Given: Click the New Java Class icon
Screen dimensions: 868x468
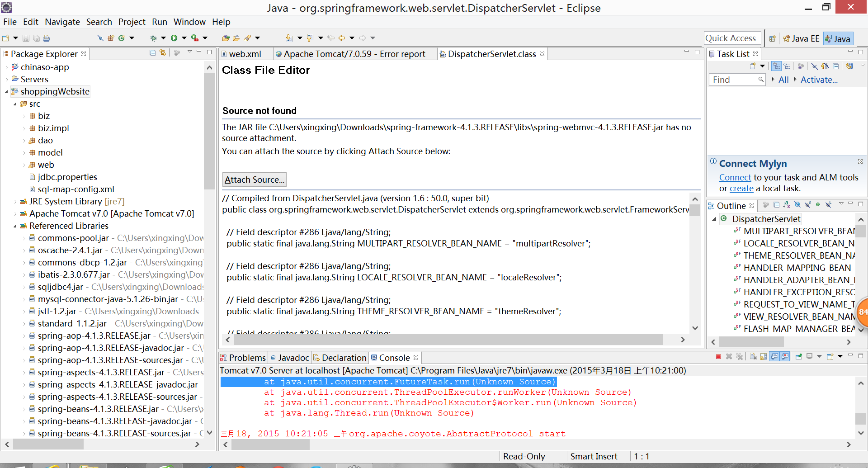Looking at the screenshot, I should pos(122,38).
